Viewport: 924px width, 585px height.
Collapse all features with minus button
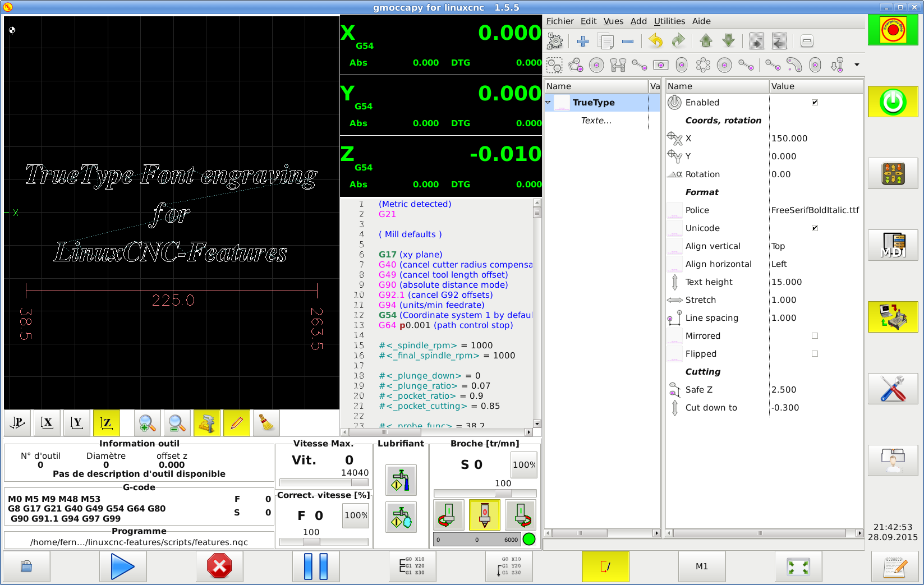pyautogui.click(x=807, y=41)
